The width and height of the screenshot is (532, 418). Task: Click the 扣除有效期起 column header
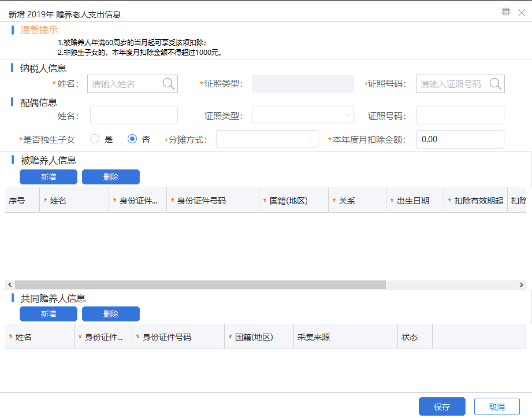click(x=475, y=201)
